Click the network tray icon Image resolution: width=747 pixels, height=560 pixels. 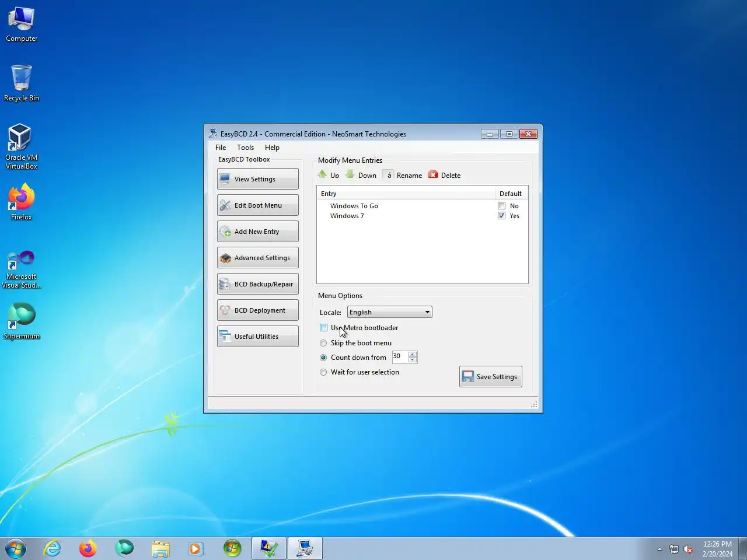pos(674,549)
